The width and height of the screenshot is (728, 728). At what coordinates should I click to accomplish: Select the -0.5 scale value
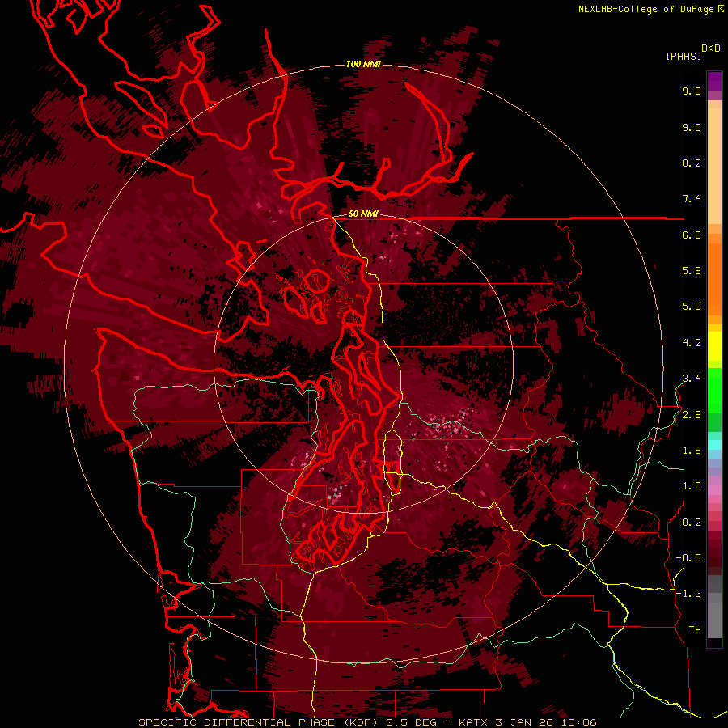(x=688, y=558)
